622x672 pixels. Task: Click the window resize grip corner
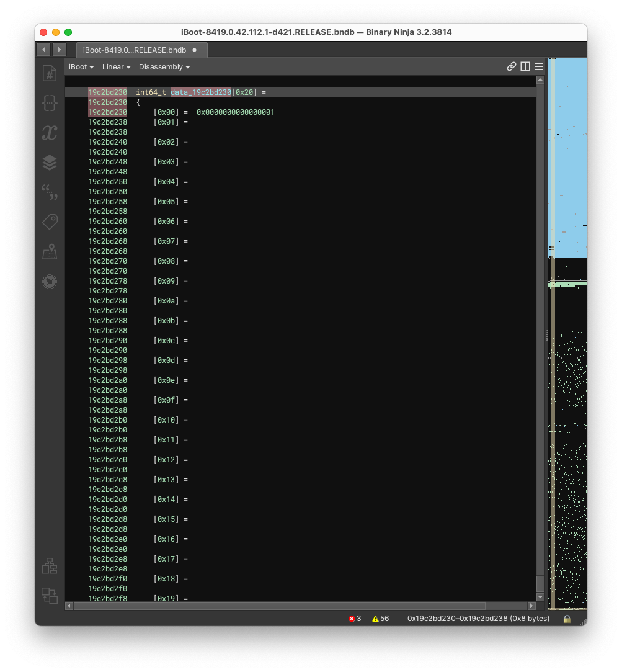pyautogui.click(x=583, y=622)
